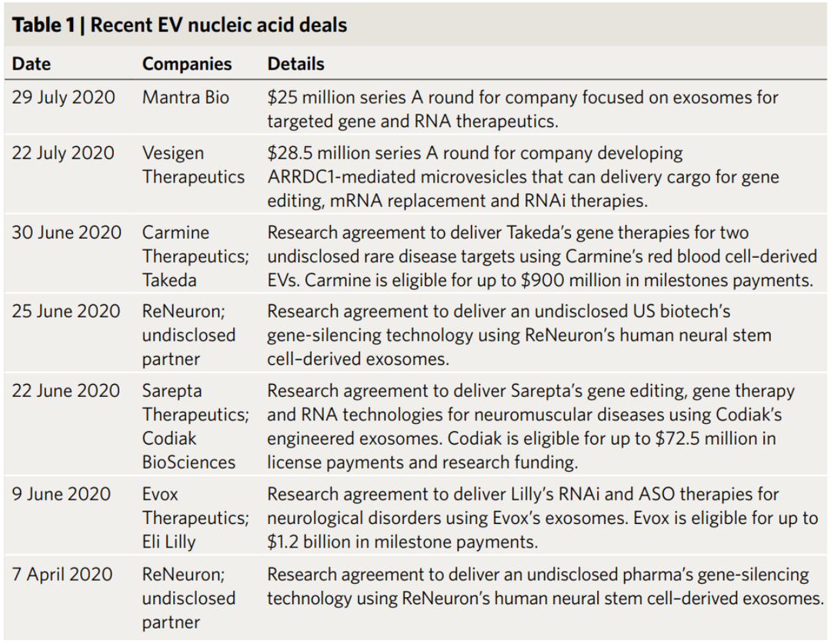Screen dimensions: 831x644
Task: Click the "Vesigen Therapeutics" company name
Action: pos(193,165)
